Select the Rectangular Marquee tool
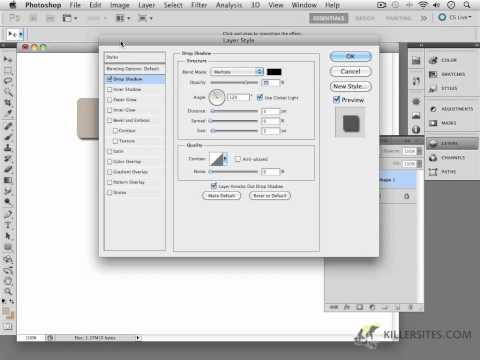 pos(7,70)
